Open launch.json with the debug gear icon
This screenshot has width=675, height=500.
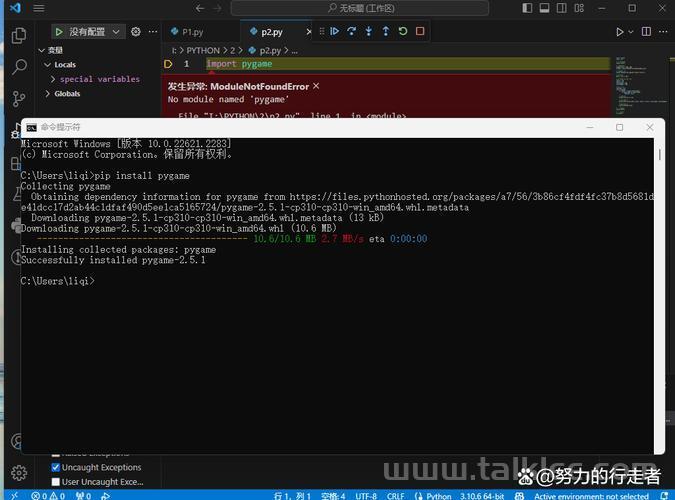tap(136, 32)
